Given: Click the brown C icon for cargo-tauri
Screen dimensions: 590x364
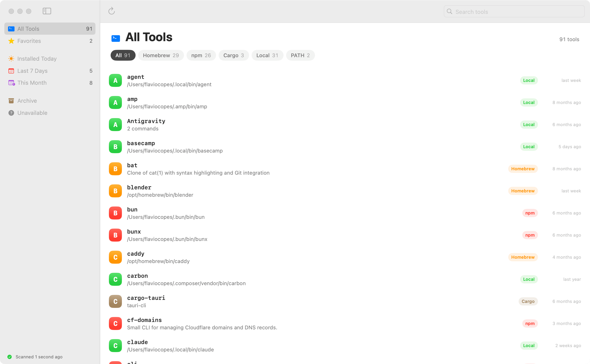Looking at the screenshot, I should pos(115,301).
